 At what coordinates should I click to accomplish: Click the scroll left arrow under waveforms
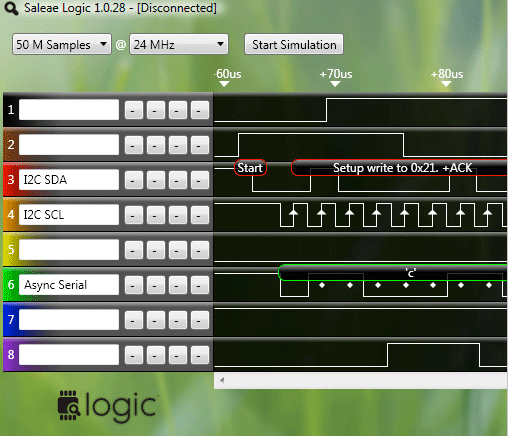(x=222, y=380)
